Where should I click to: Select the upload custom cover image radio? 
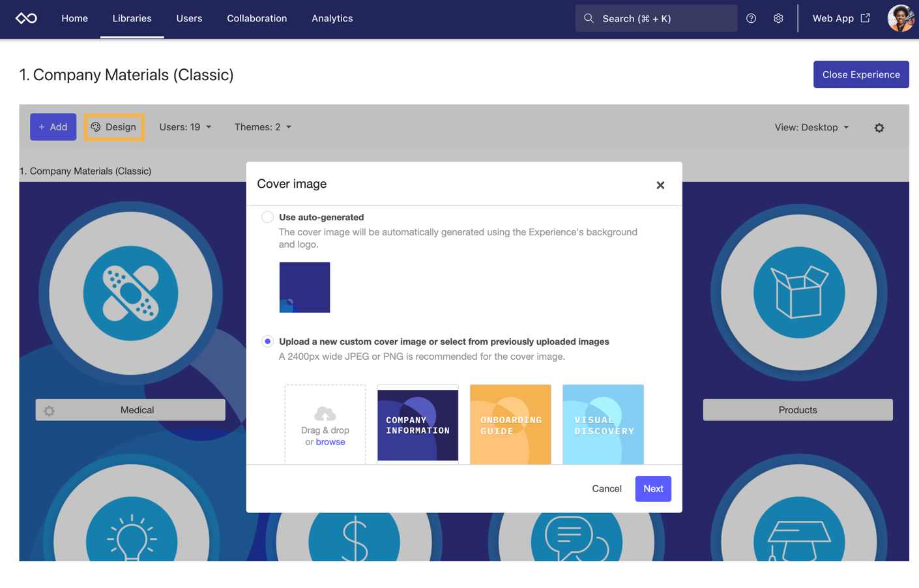point(267,342)
